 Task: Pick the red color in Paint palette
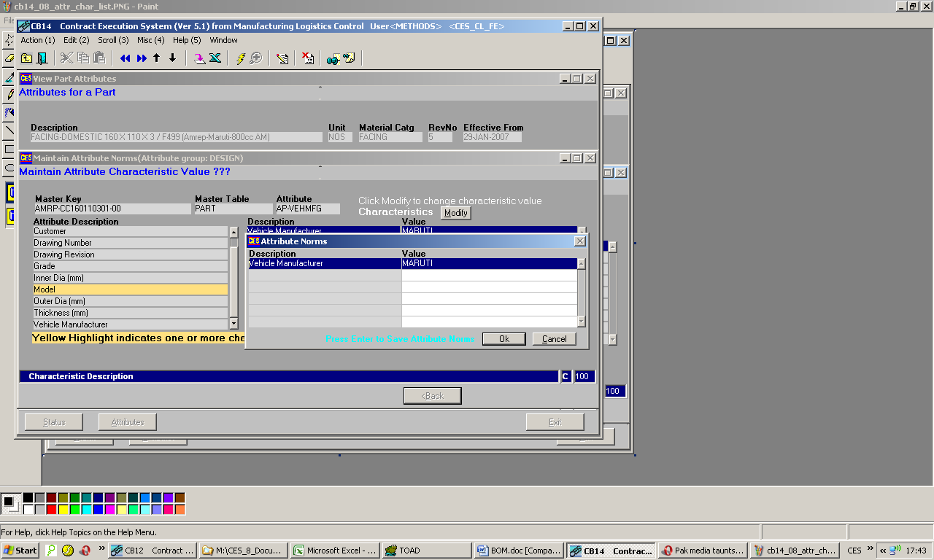(52, 510)
